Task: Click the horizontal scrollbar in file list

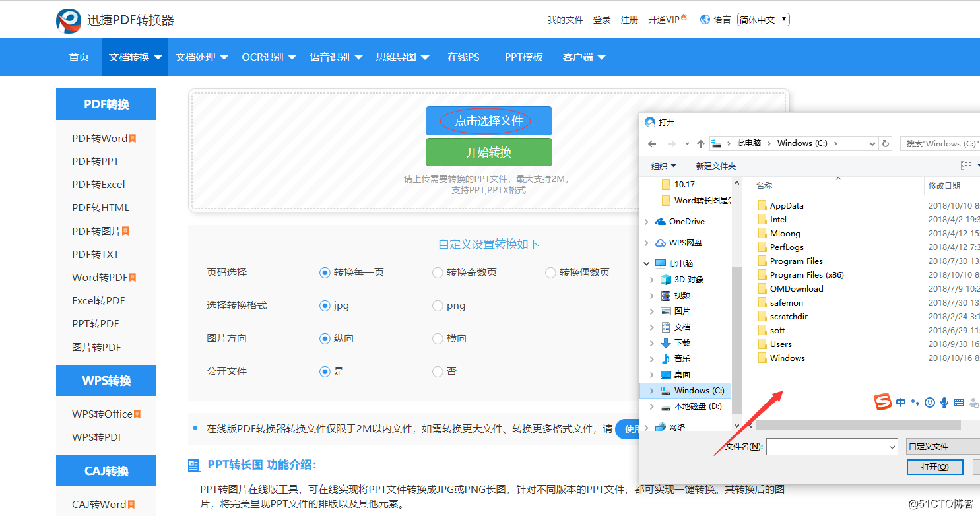Action: pyautogui.click(x=858, y=426)
